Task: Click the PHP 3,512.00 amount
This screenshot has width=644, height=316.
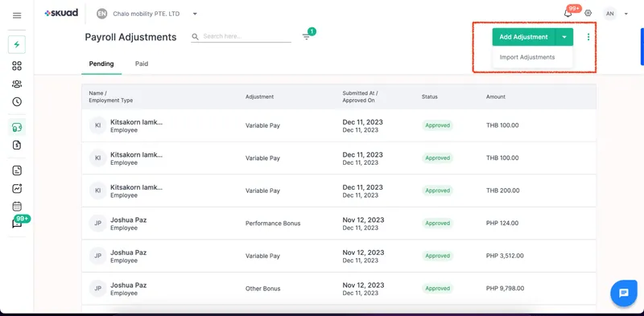Action: (506, 256)
